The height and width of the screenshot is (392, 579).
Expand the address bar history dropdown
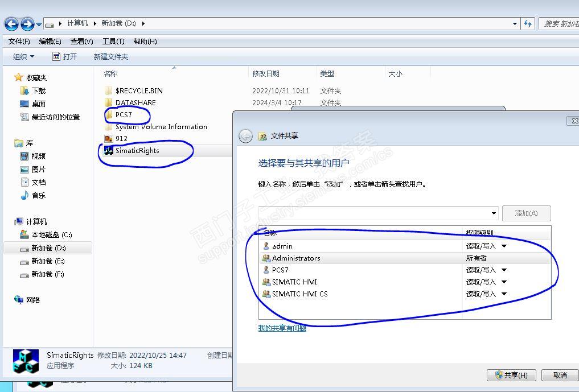click(x=515, y=24)
